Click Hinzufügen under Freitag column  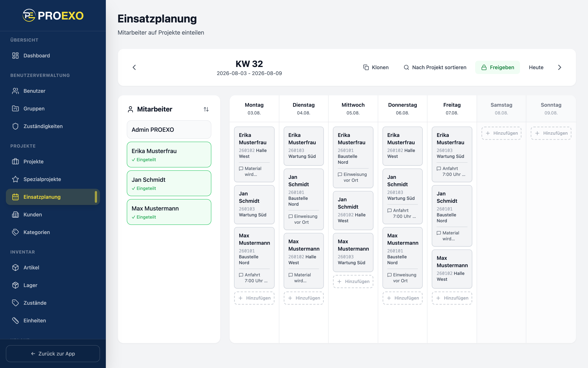click(452, 298)
